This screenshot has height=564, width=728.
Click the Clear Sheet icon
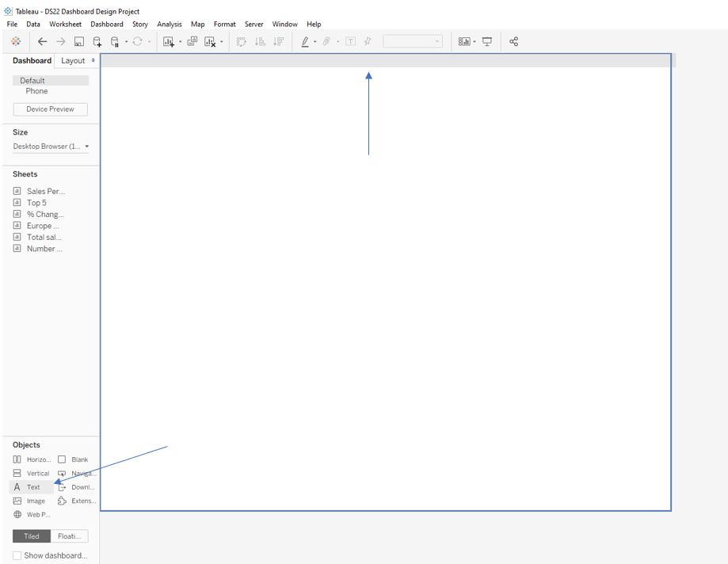point(210,41)
